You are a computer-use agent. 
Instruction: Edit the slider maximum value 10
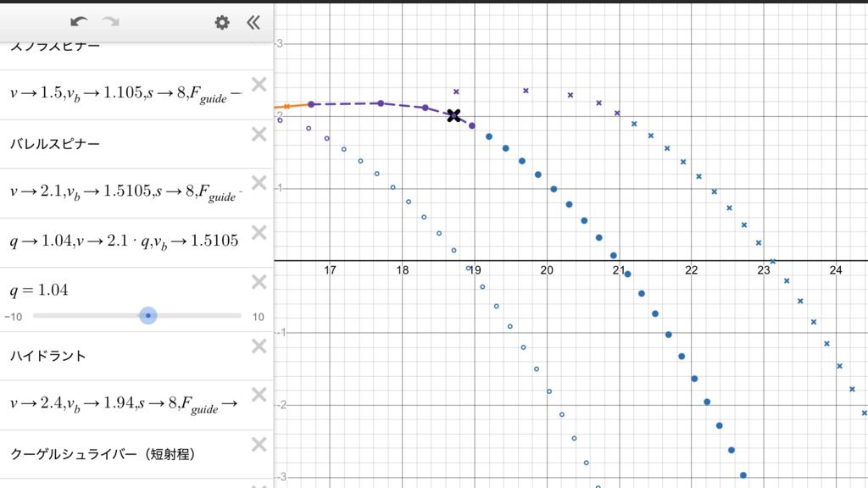coord(258,317)
